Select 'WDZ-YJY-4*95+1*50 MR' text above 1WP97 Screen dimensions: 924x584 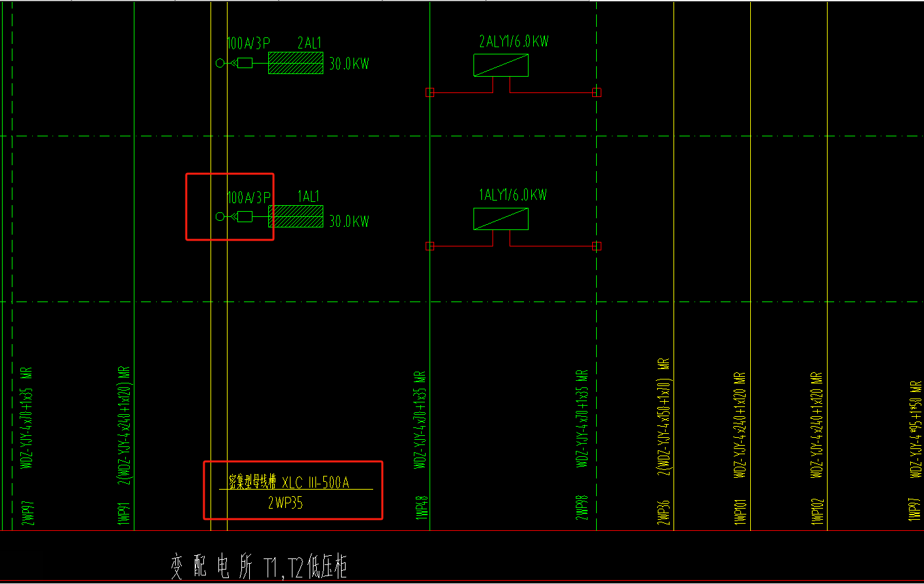[x=916, y=429]
